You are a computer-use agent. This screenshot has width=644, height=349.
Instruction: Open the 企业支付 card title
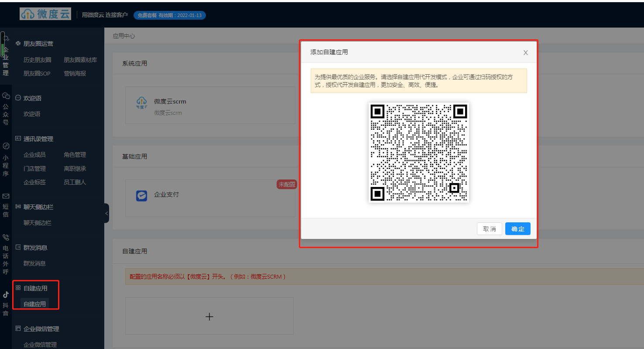(166, 194)
